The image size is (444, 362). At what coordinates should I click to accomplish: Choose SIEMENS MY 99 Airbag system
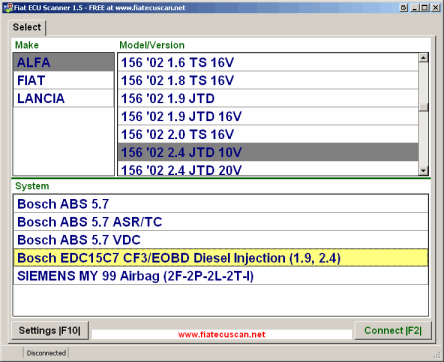(221, 276)
